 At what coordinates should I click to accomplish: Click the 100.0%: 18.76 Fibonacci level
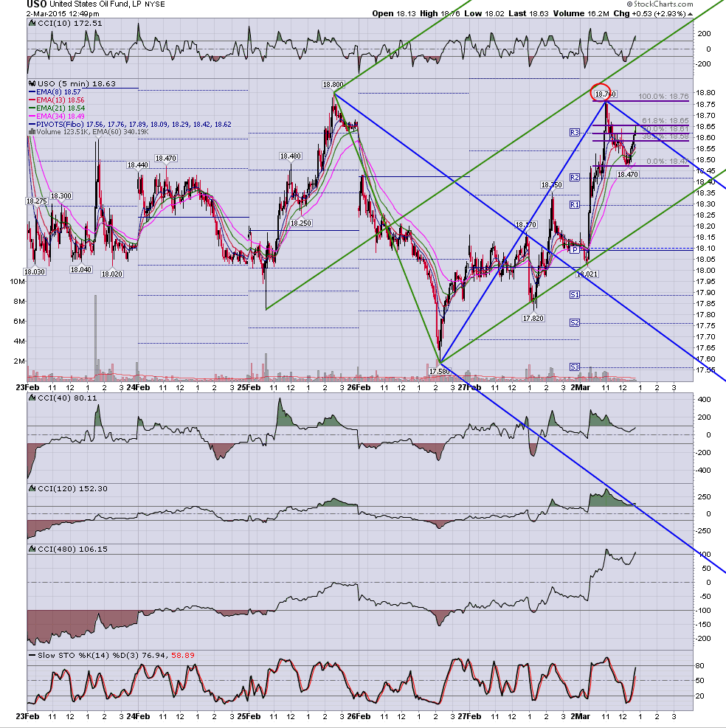(x=663, y=96)
